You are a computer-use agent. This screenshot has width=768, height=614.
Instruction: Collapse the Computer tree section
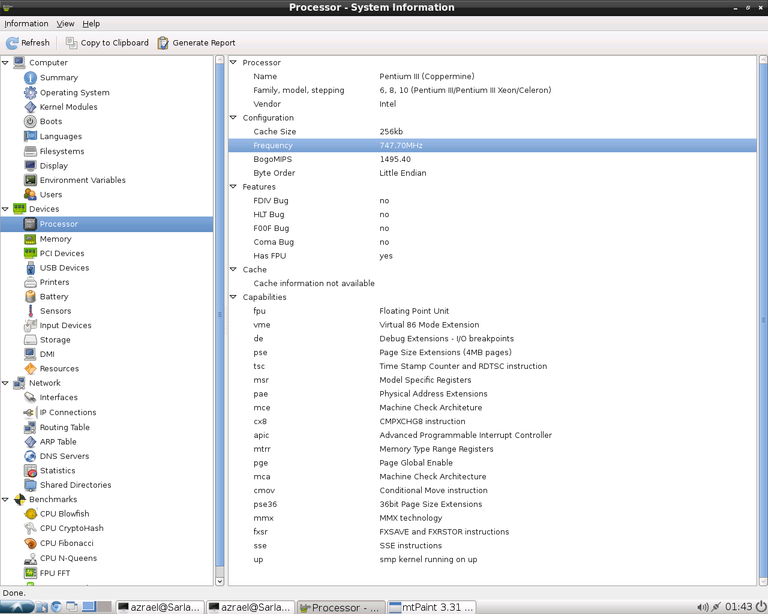click(6, 63)
